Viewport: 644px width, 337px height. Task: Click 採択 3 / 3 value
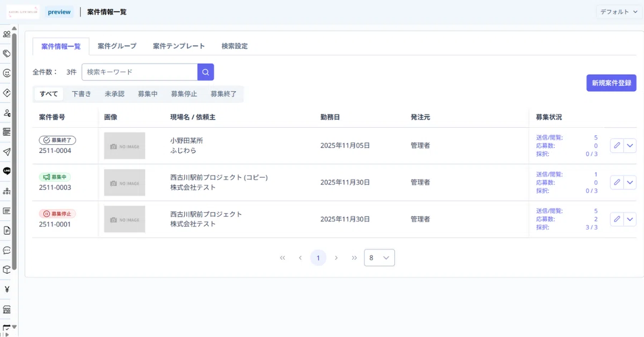click(592, 228)
